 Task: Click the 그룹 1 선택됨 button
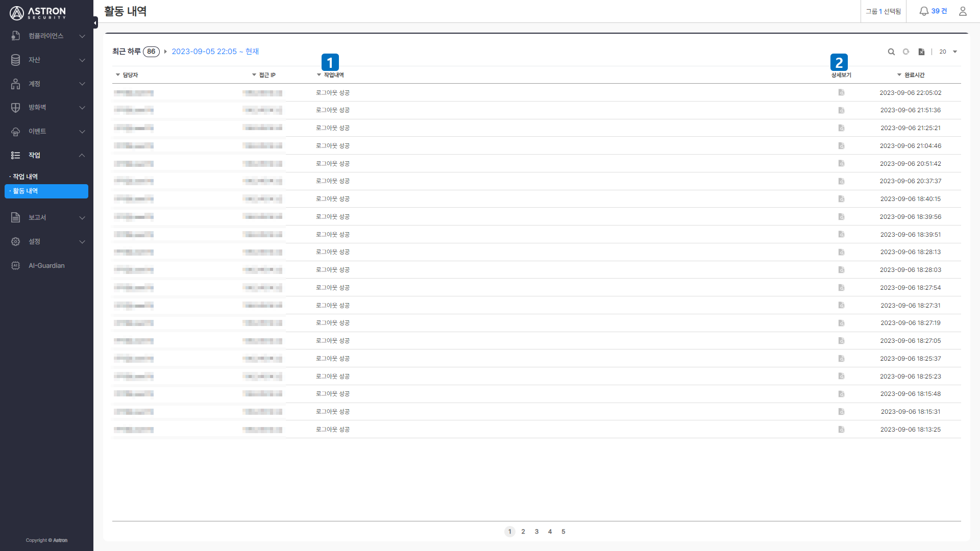tap(883, 11)
